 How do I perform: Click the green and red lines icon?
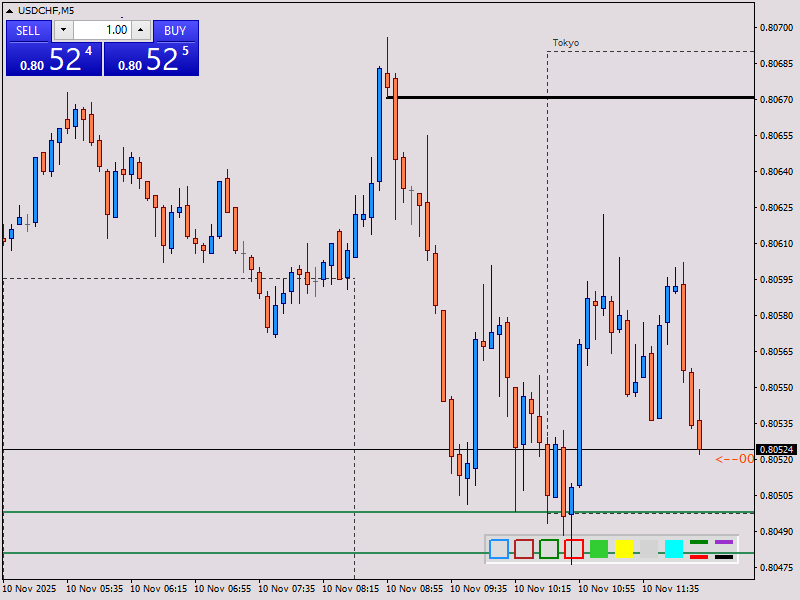tap(701, 548)
